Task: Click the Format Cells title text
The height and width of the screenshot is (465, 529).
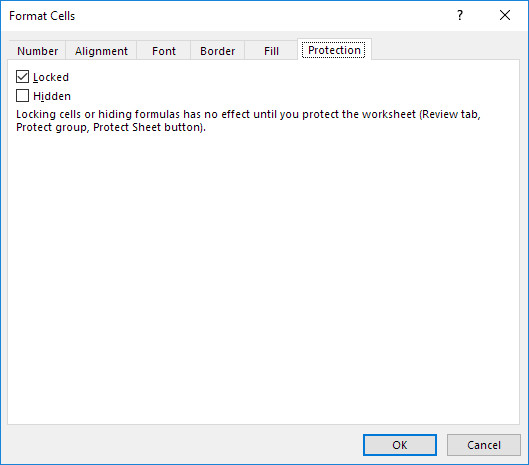Action: pyautogui.click(x=42, y=16)
